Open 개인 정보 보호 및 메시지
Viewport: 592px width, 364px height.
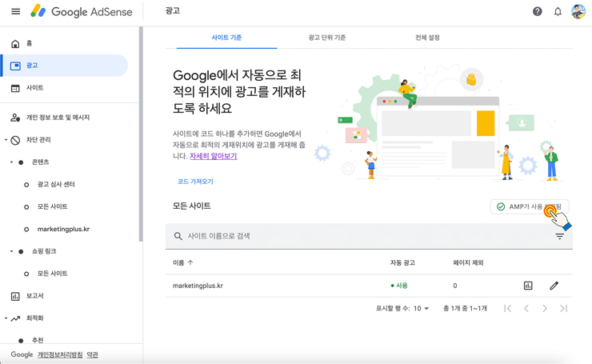[x=58, y=118]
